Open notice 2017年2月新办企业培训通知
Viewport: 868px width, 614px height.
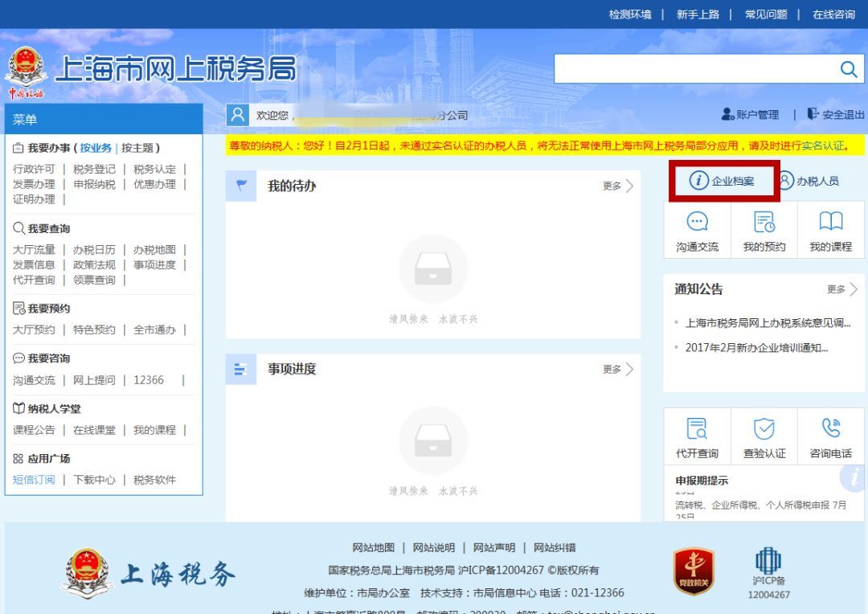pos(756,348)
